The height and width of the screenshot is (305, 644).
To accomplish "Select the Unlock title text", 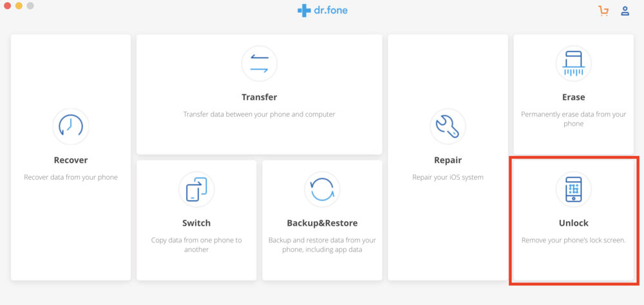I will (x=573, y=223).
